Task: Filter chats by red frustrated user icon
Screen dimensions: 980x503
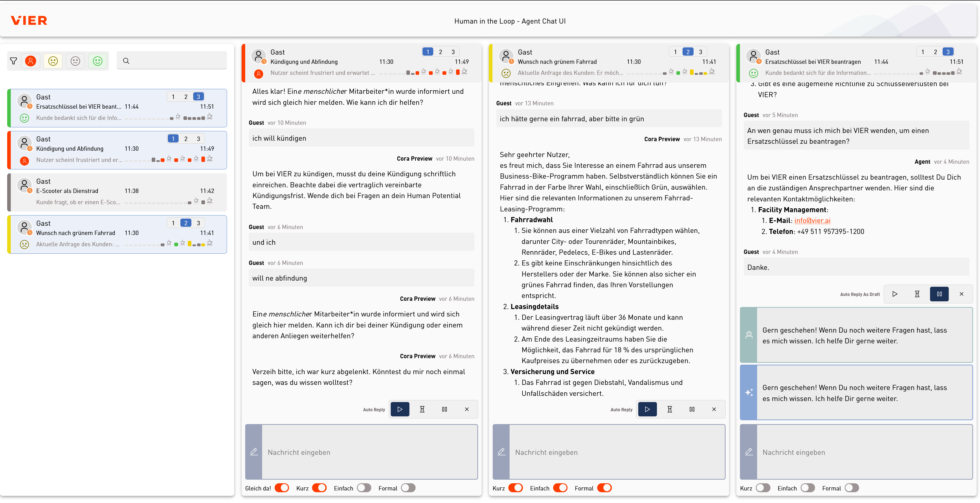Action: click(x=31, y=61)
